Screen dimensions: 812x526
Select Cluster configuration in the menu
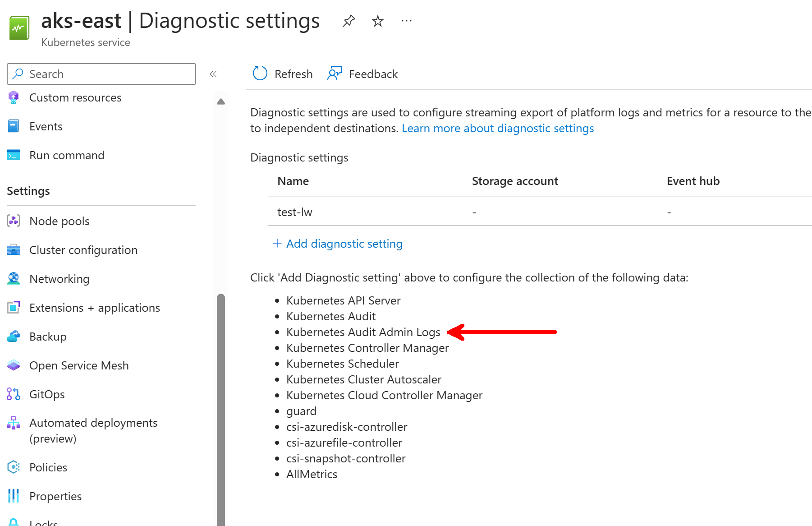point(83,249)
